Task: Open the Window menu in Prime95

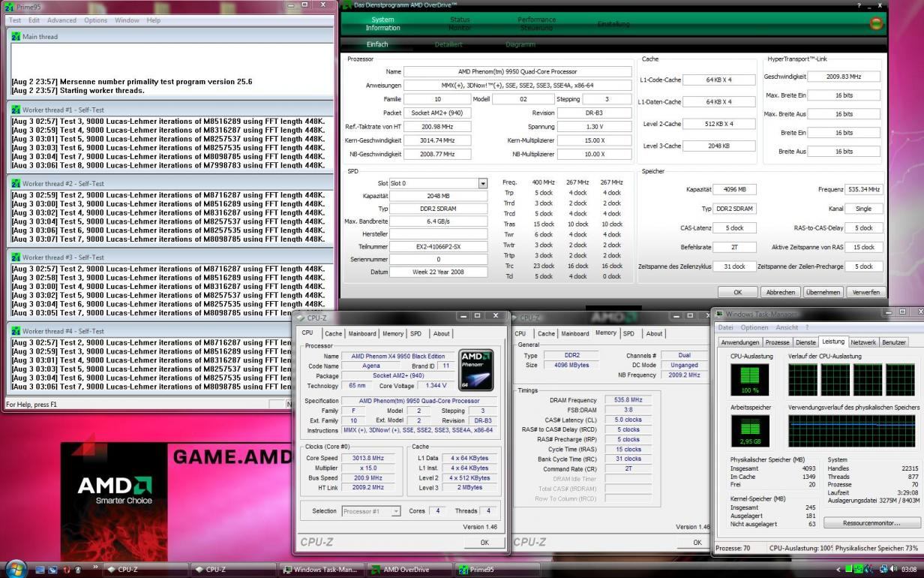Action: pos(127,20)
